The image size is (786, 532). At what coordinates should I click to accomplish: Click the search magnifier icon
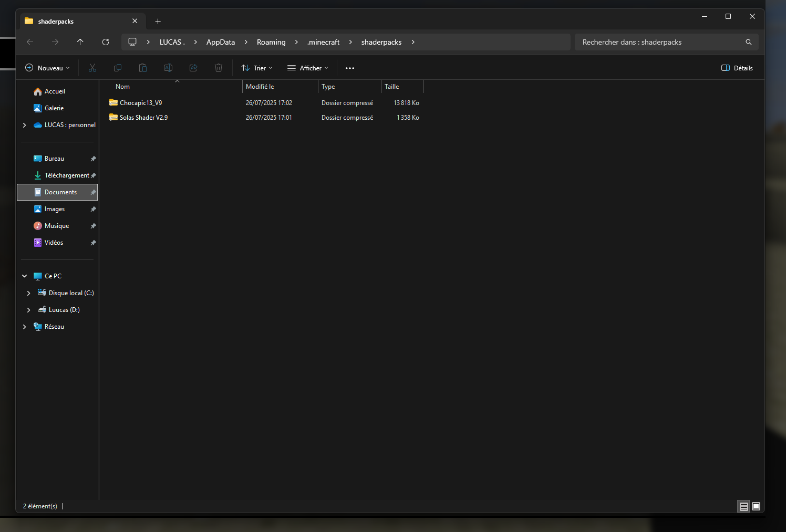(x=749, y=42)
